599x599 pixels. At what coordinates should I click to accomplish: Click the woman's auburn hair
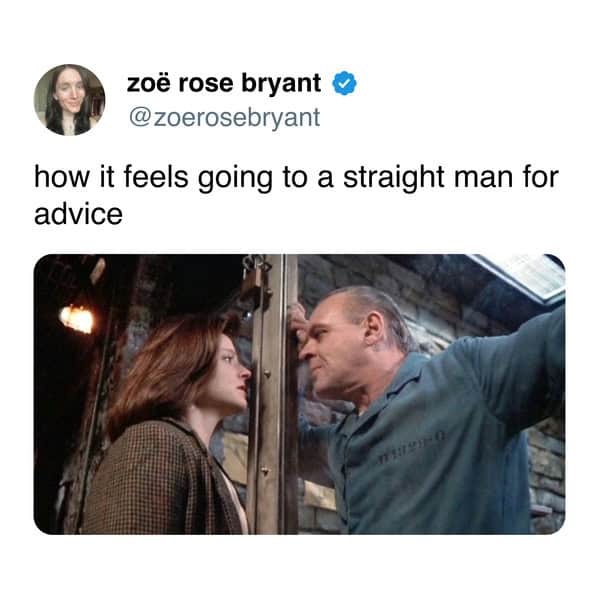tap(168, 367)
